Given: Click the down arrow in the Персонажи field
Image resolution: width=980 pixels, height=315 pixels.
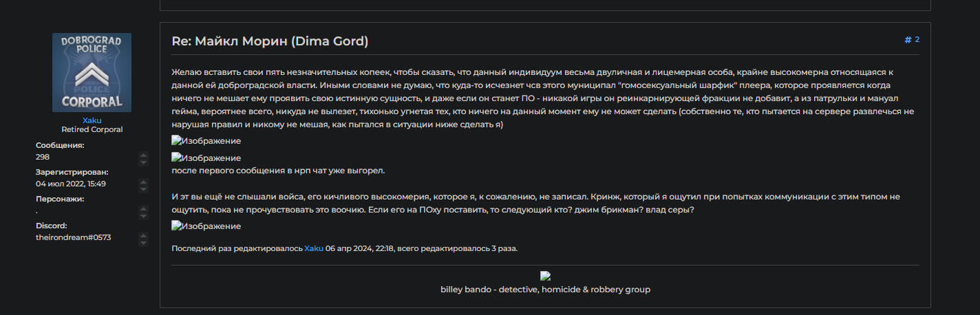Looking at the screenshot, I should (x=144, y=215).
